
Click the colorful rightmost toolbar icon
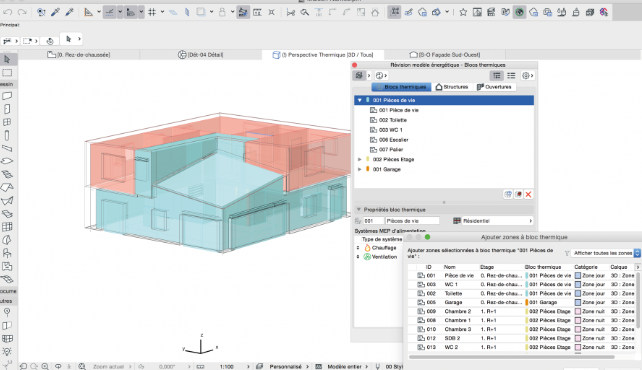tap(604, 12)
